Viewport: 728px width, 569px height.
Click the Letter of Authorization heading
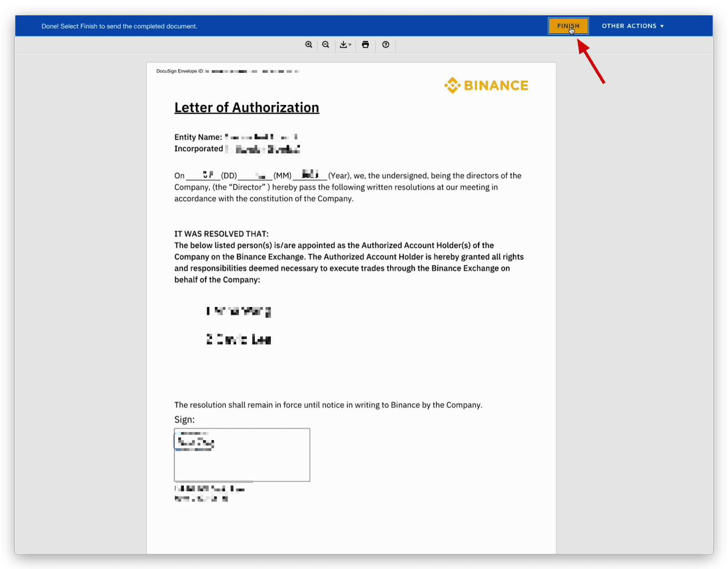[x=247, y=107]
